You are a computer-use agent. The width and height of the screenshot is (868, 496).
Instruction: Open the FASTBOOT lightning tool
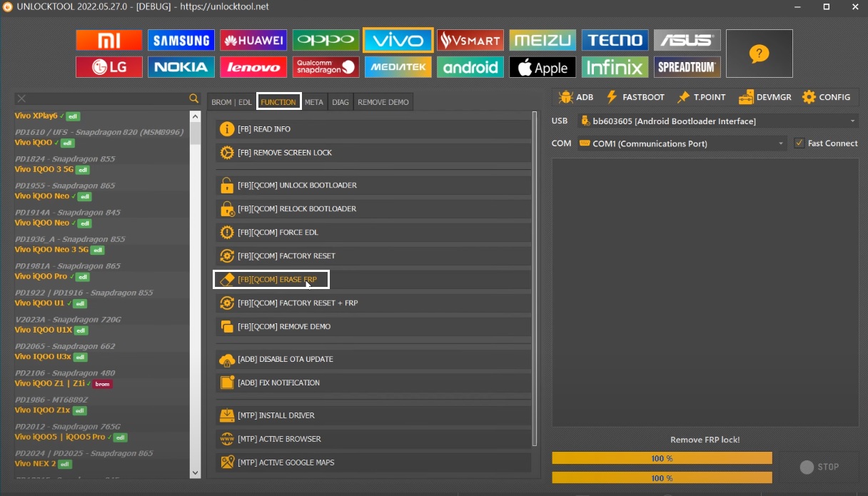(635, 97)
